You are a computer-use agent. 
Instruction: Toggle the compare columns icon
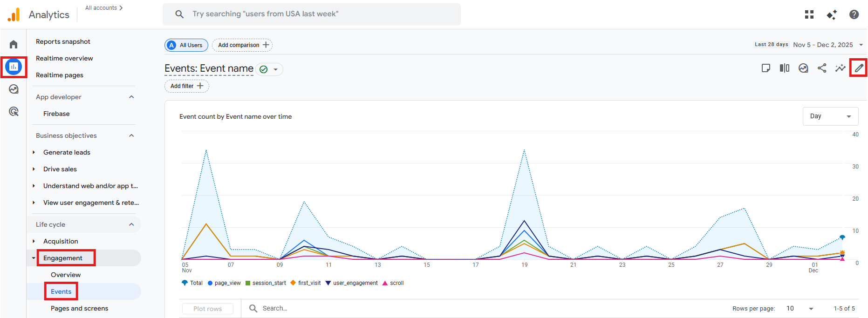click(x=785, y=68)
